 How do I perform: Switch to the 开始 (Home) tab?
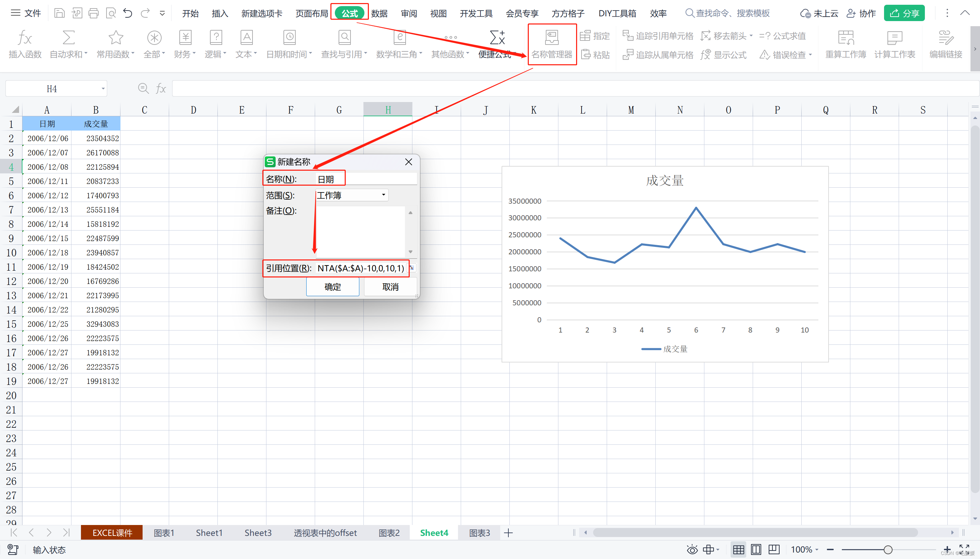(x=190, y=14)
